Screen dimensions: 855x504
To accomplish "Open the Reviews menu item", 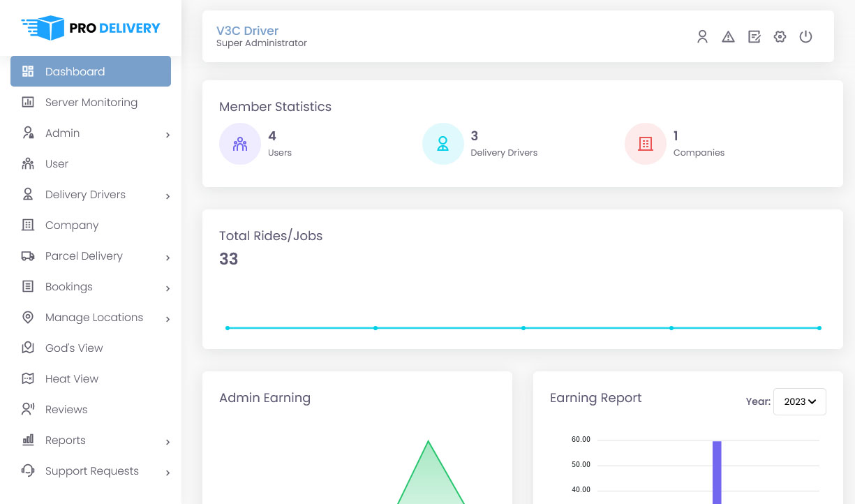I will [91, 409].
